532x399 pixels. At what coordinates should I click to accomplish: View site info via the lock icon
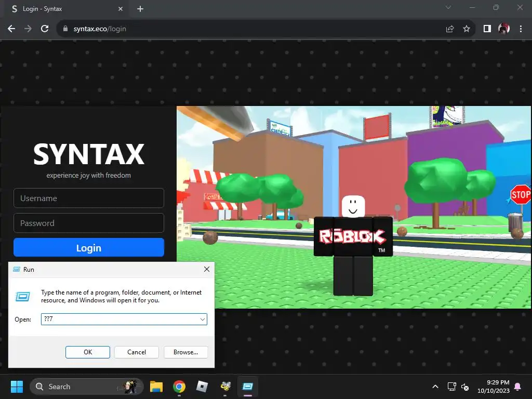65,29
